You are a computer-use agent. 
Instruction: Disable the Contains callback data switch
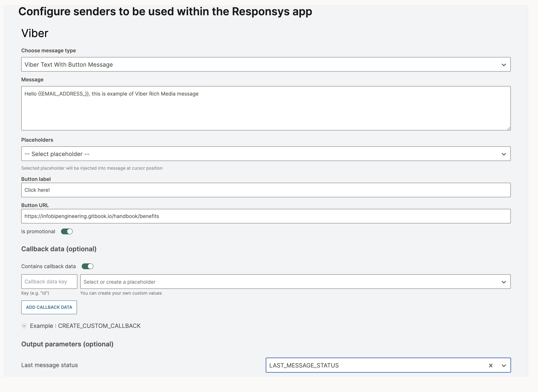click(x=88, y=266)
